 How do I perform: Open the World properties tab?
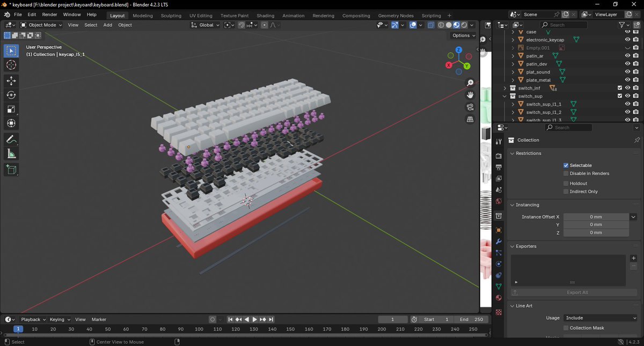[499, 202]
